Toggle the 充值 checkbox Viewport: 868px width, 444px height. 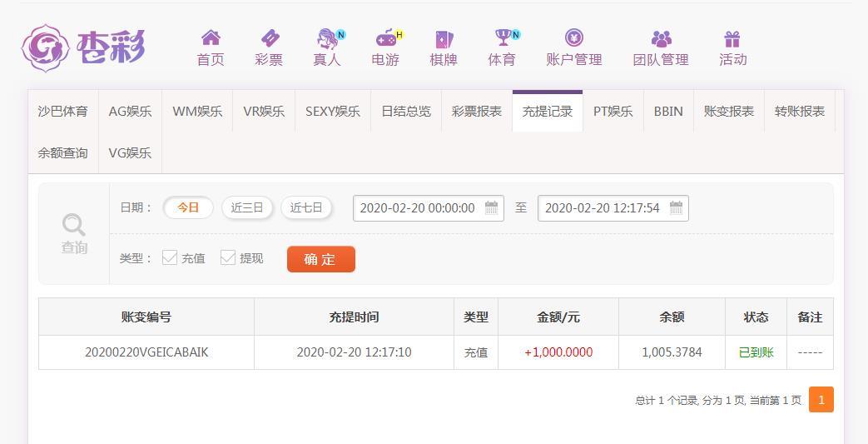(x=170, y=257)
